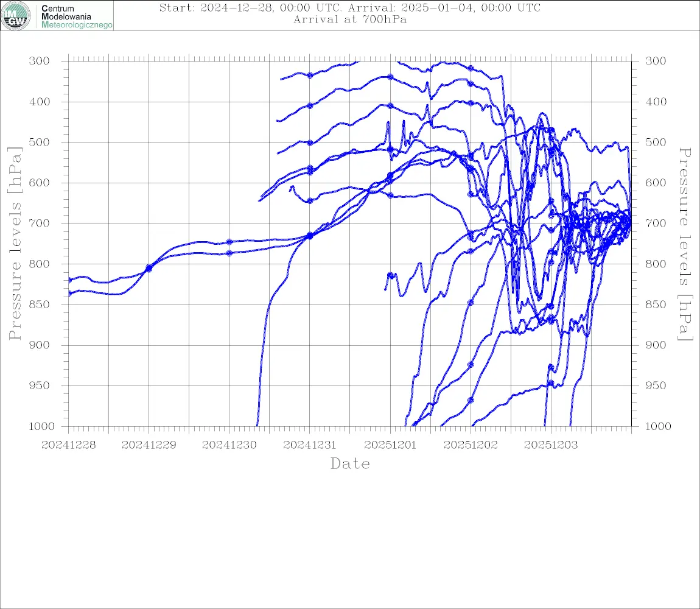Click the left axis 600 label

pyautogui.click(x=40, y=183)
